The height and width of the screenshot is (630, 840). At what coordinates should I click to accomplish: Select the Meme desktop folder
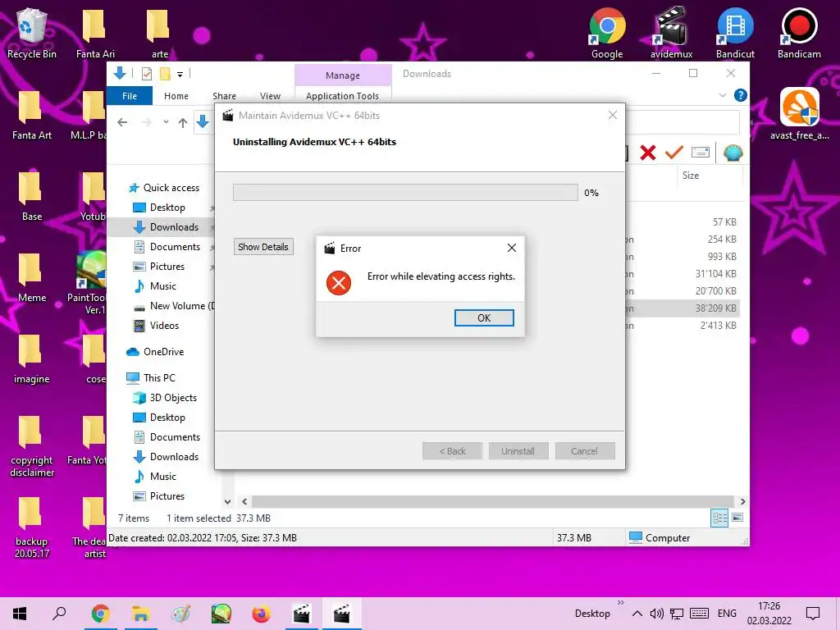coord(32,277)
